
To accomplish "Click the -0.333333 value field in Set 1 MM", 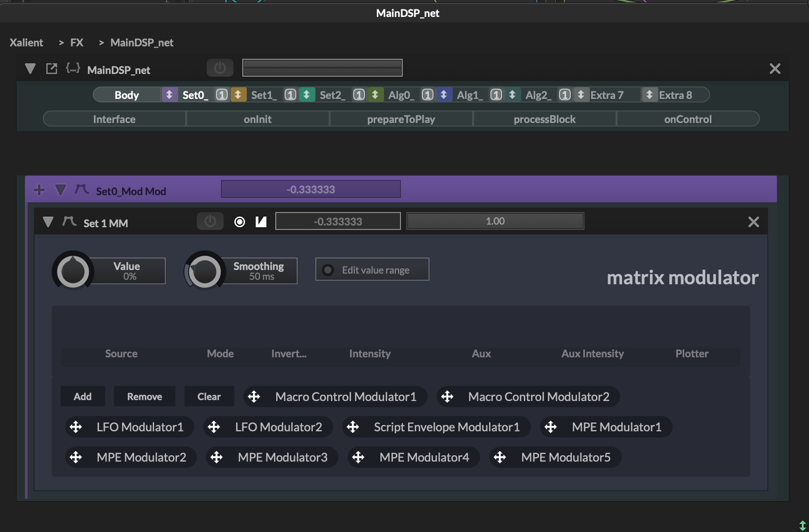I will pos(338,221).
